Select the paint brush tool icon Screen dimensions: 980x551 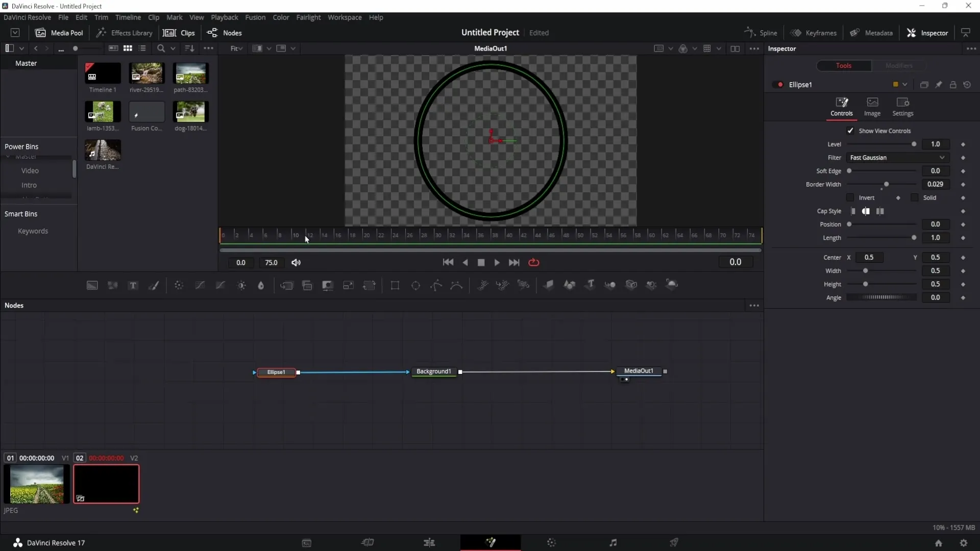[154, 285]
